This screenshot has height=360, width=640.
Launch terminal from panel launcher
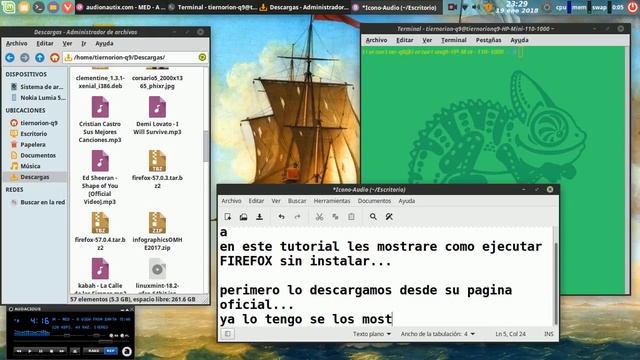[x=38, y=7]
